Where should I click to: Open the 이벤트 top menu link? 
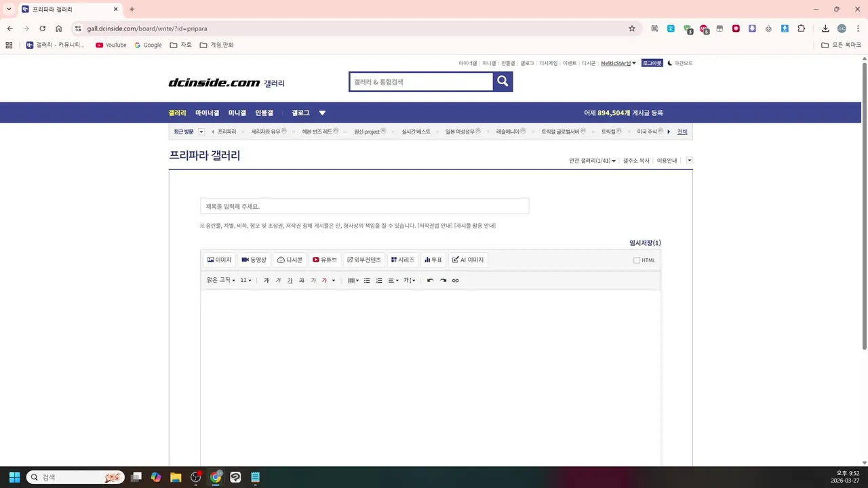[570, 63]
